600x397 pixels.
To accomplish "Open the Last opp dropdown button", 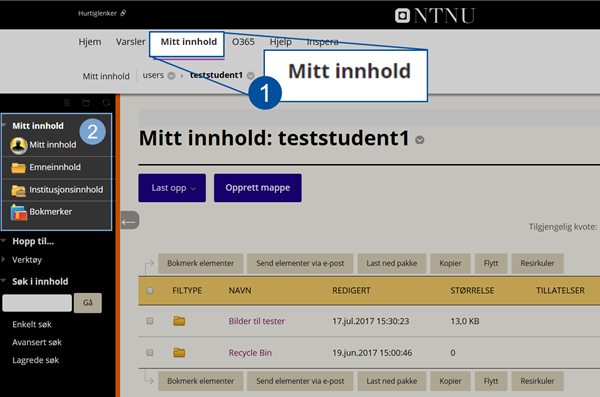I will point(172,188).
